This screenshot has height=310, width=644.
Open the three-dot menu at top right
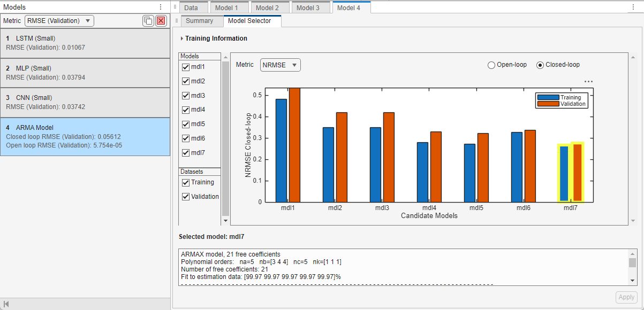tap(634, 7)
